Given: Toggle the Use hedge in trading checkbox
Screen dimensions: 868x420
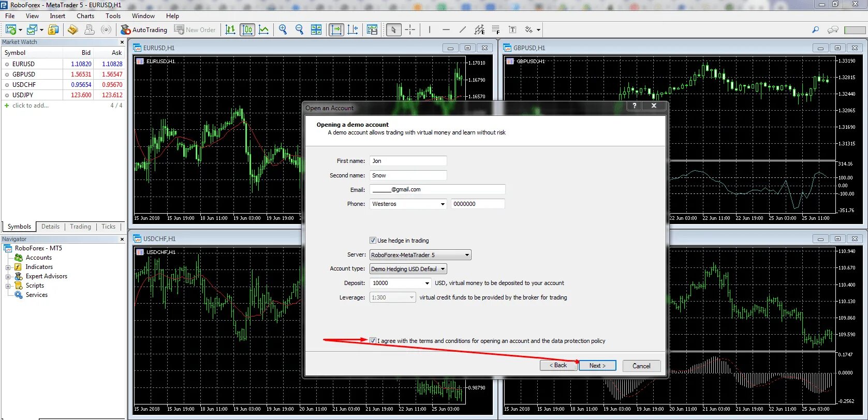Looking at the screenshot, I should pyautogui.click(x=373, y=241).
